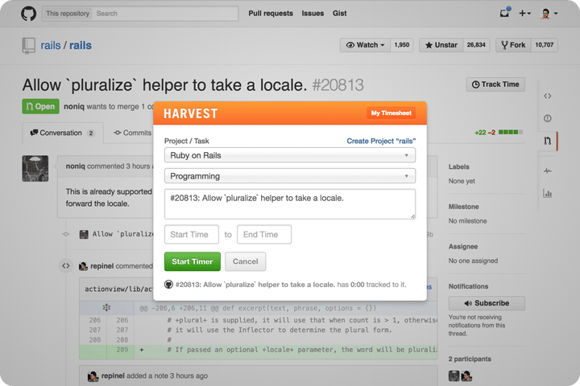Viewport: 580px width, 386px height.
Task: Open the user avatar account menu
Action: [549, 13]
